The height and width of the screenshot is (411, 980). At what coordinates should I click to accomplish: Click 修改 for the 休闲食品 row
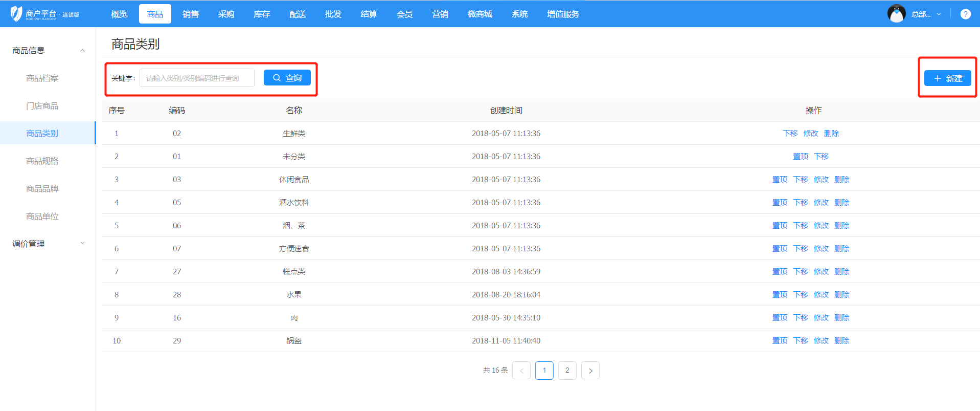821,180
